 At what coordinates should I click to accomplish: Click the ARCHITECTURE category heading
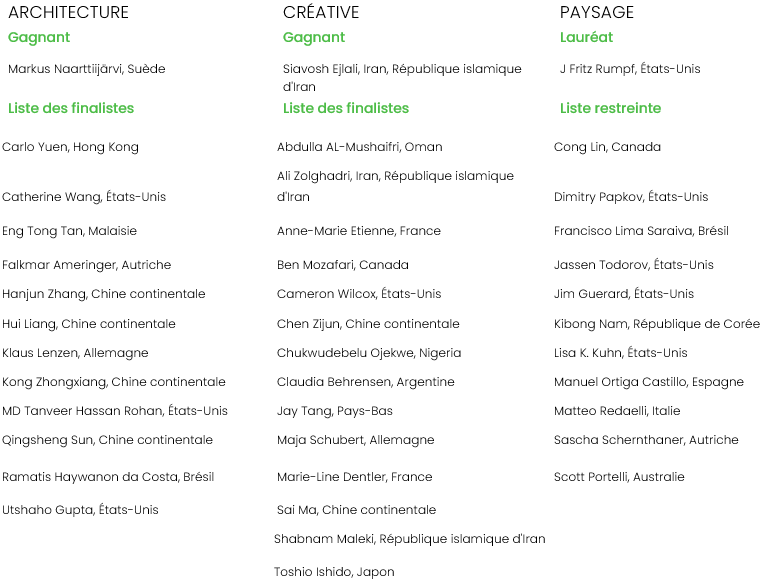click(68, 13)
